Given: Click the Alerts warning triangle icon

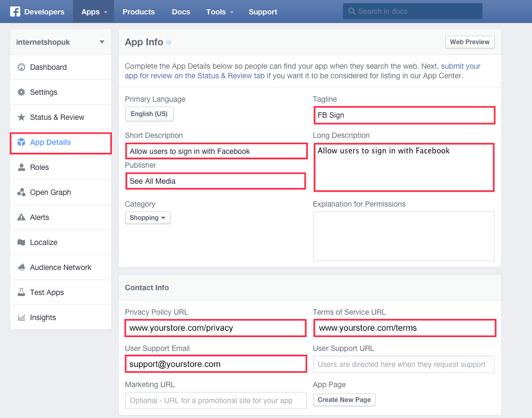Looking at the screenshot, I should [x=21, y=217].
